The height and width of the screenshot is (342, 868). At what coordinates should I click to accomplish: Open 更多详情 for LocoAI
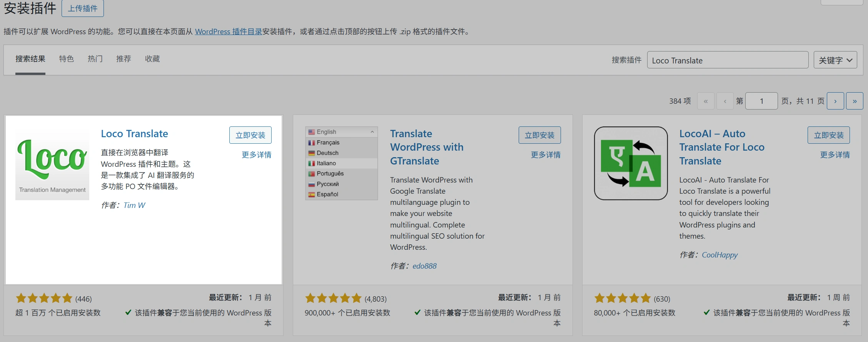(835, 155)
